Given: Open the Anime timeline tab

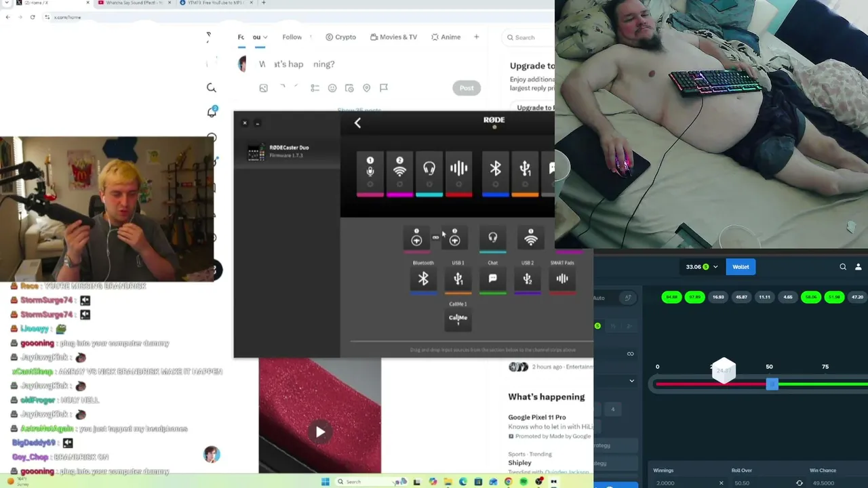Looking at the screenshot, I should tap(446, 37).
